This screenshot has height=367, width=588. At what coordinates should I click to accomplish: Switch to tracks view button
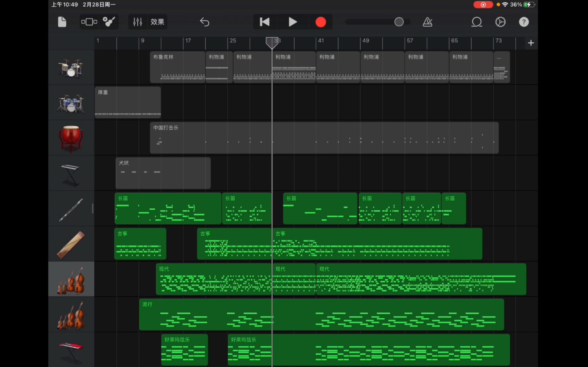pyautogui.click(x=89, y=22)
